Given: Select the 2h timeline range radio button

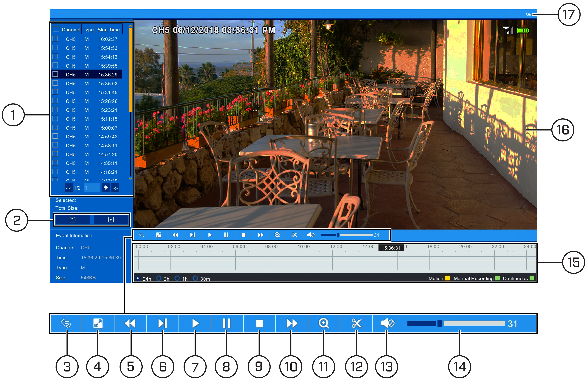Looking at the screenshot, I should (159, 278).
